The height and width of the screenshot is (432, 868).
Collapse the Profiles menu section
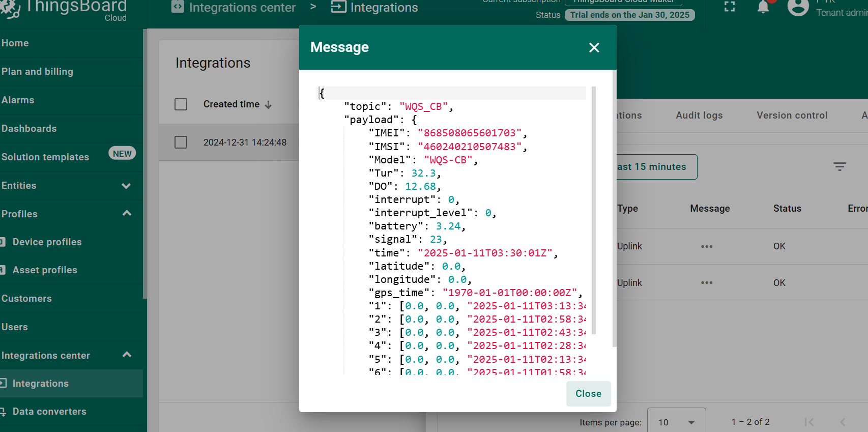(x=127, y=213)
